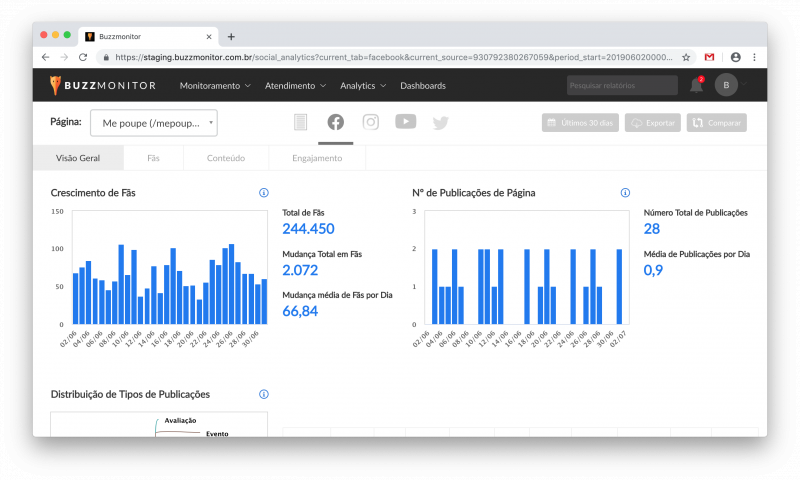Open the Atendimento dropdown menu
Screen dimensions: 800x480
tap(295, 86)
